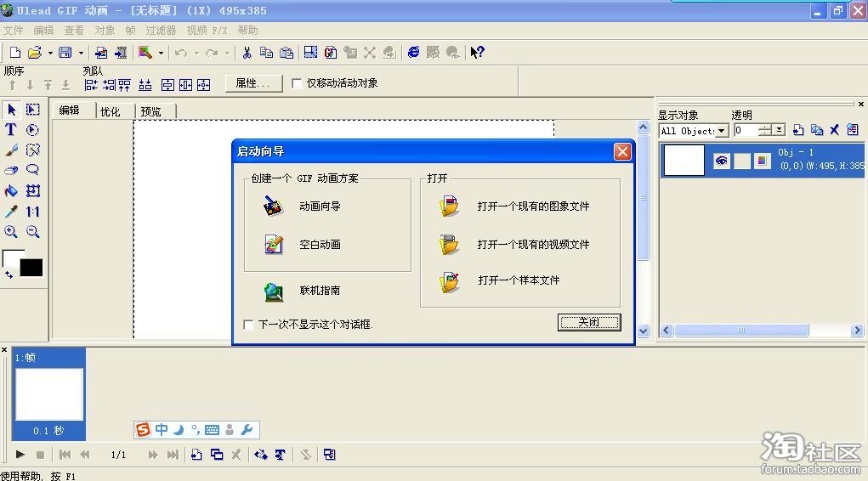Click the transparency spinner arrows
The width and height of the screenshot is (868, 481).
765,130
